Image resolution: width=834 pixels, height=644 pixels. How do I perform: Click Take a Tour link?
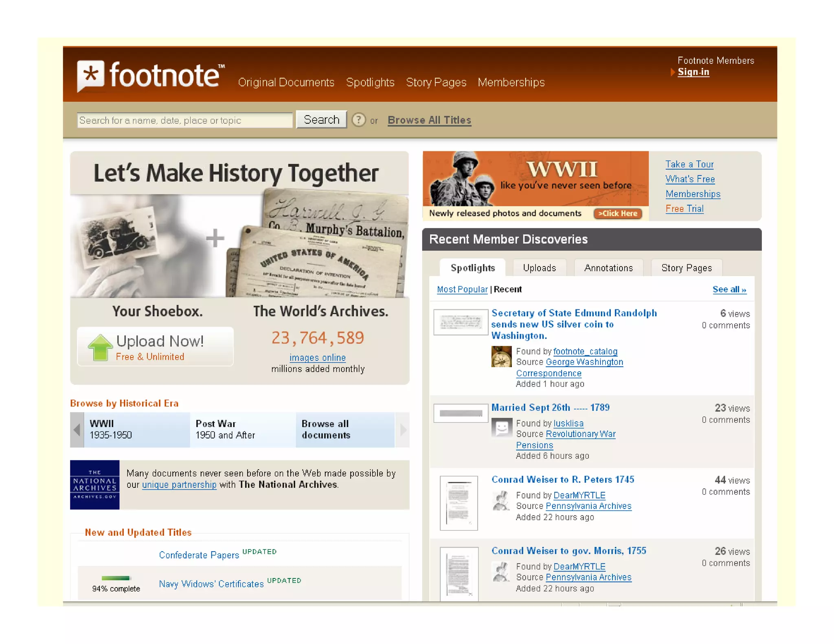tap(689, 164)
